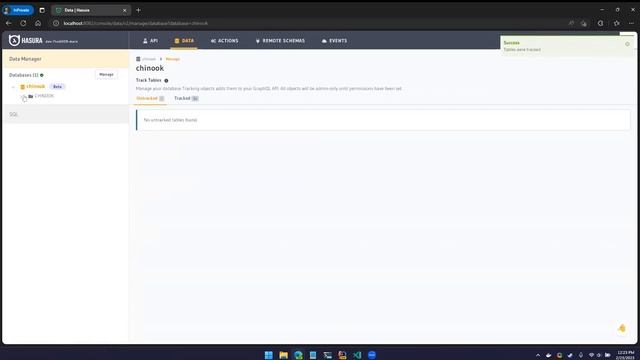Click the Databases connection status dot
This screenshot has width=640, height=360.
click(x=42, y=75)
